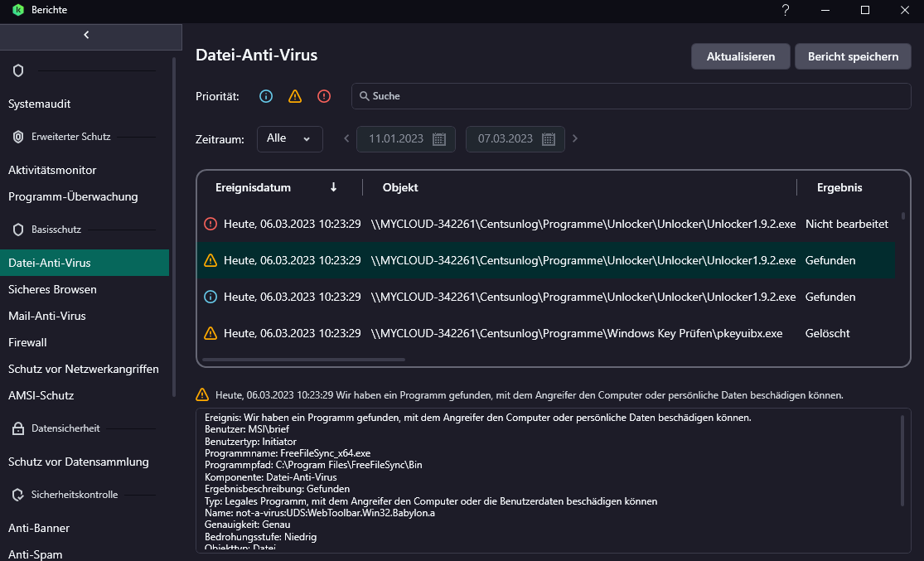This screenshot has width=924, height=561.
Task: Click the help question mark icon
Action: 786,10
